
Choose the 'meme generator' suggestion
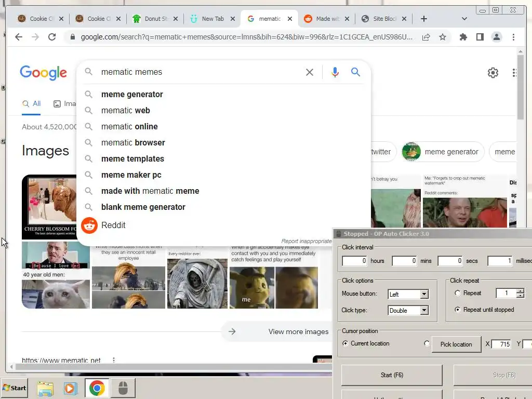point(223,95)
